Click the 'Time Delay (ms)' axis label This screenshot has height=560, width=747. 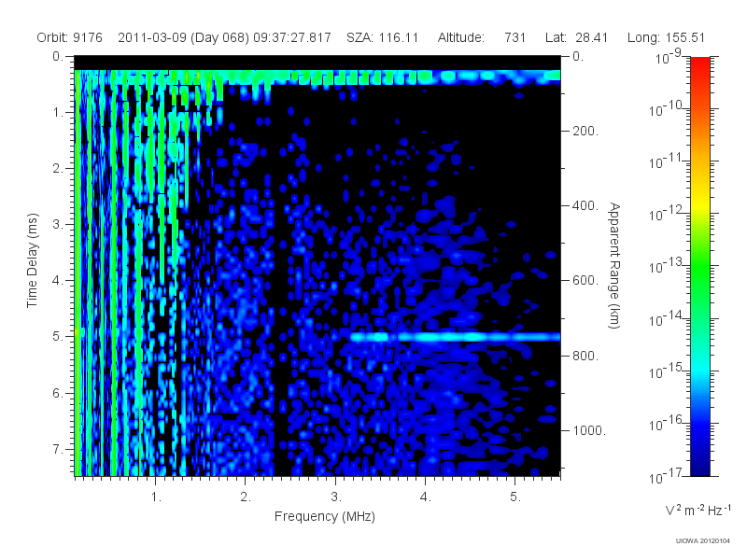click(32, 260)
